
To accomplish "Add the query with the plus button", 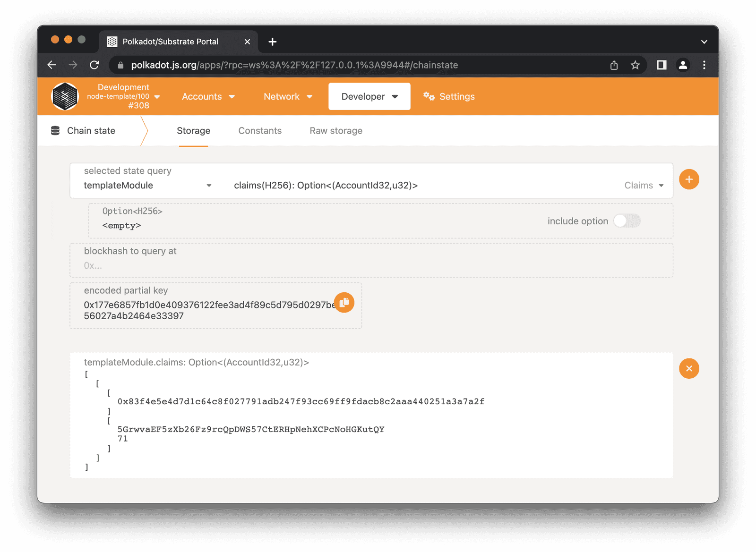I will point(689,179).
